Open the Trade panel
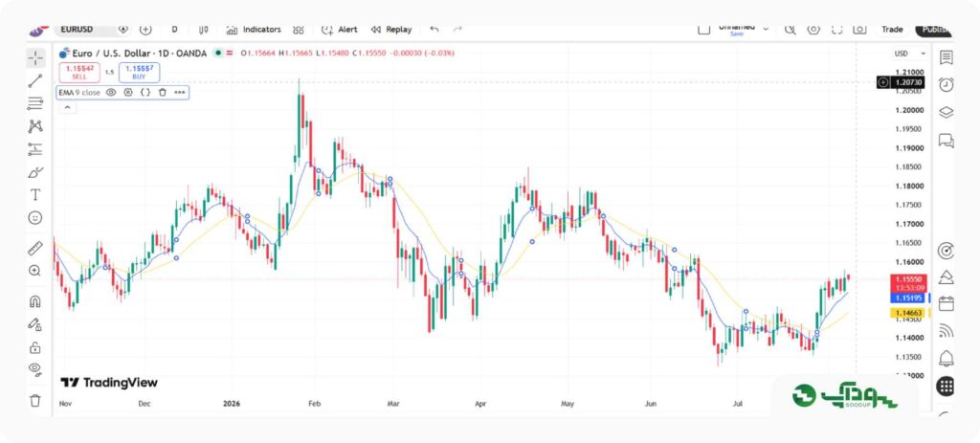 click(892, 30)
